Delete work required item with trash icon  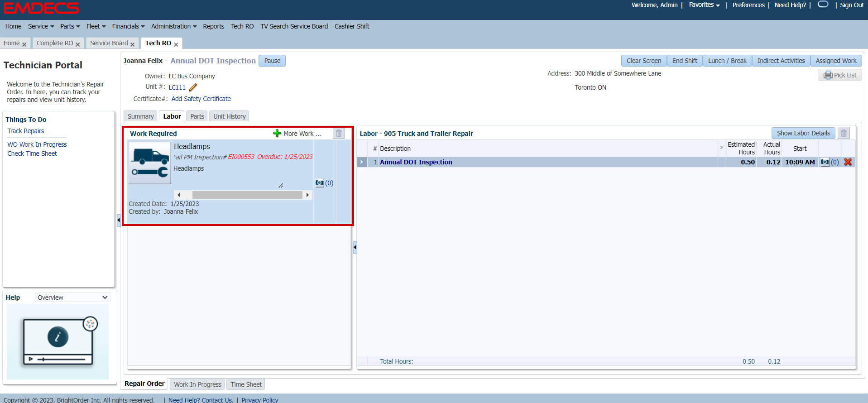[339, 133]
